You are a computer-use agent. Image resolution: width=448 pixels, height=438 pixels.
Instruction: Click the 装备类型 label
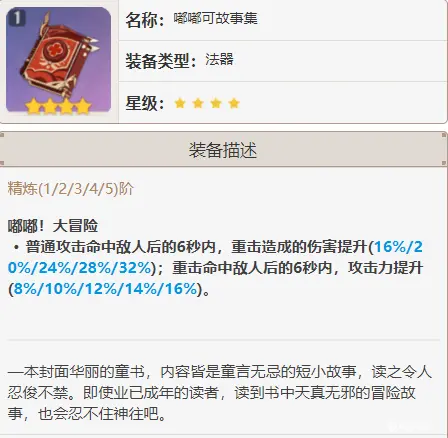point(162,61)
